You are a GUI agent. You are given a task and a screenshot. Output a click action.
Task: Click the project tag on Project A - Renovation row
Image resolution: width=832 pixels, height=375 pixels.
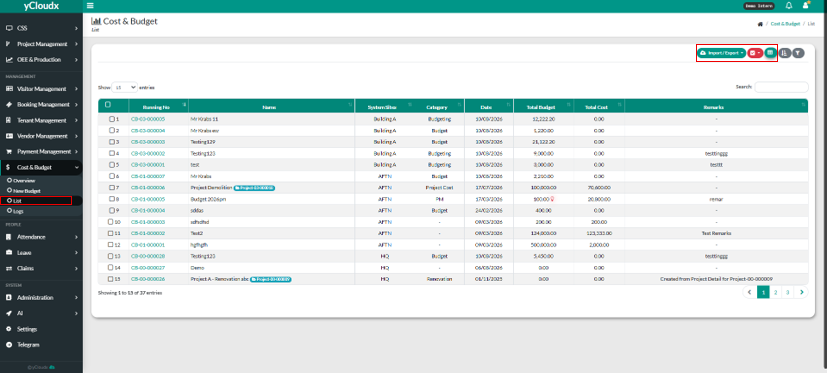coord(271,279)
